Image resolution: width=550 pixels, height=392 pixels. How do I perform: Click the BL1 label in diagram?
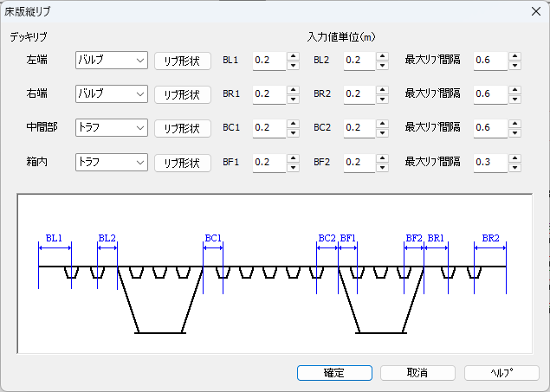(x=54, y=238)
